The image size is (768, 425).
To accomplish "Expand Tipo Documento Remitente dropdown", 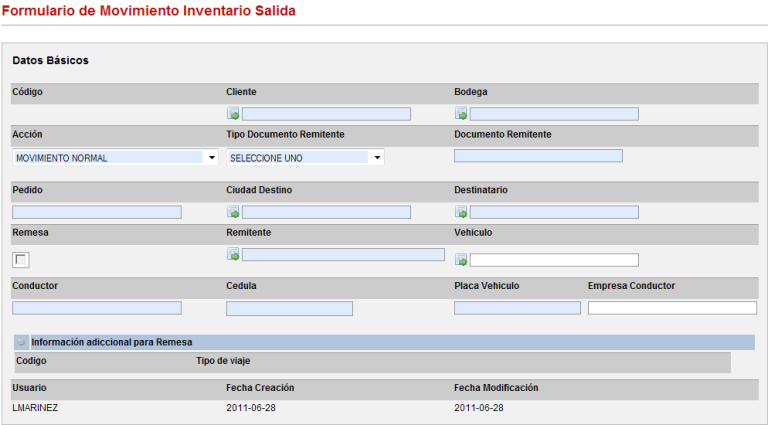I will 305,157.
